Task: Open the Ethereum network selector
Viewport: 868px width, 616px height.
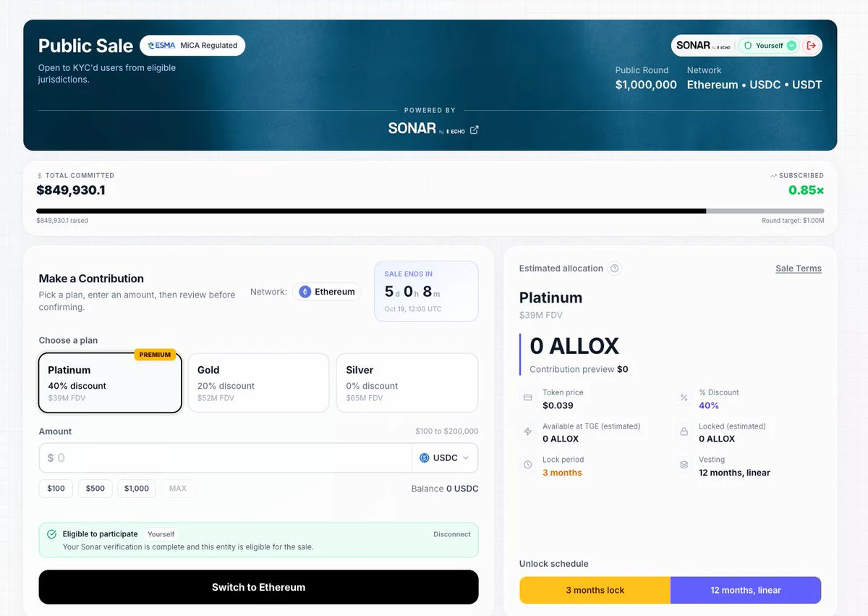Action: click(x=327, y=292)
